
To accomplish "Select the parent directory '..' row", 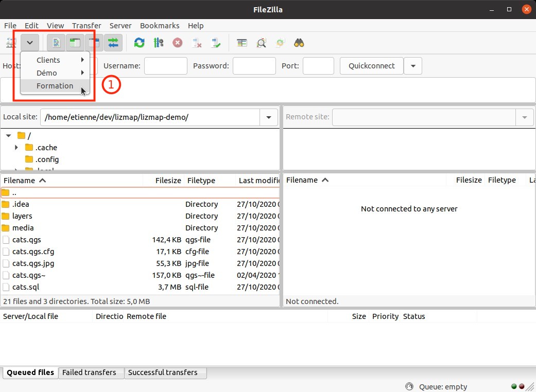I will coord(140,192).
